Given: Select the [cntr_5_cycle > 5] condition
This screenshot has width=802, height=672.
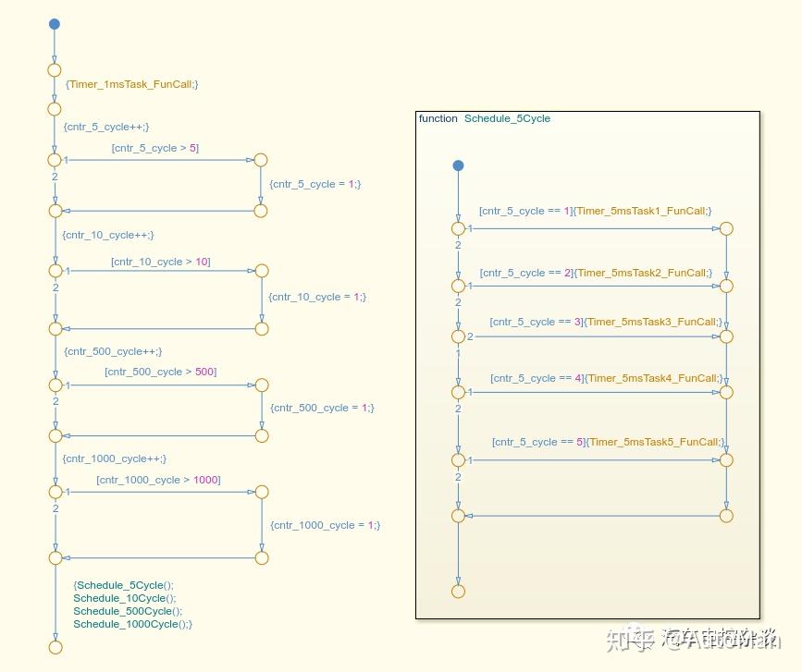Looking at the screenshot, I should [155, 148].
